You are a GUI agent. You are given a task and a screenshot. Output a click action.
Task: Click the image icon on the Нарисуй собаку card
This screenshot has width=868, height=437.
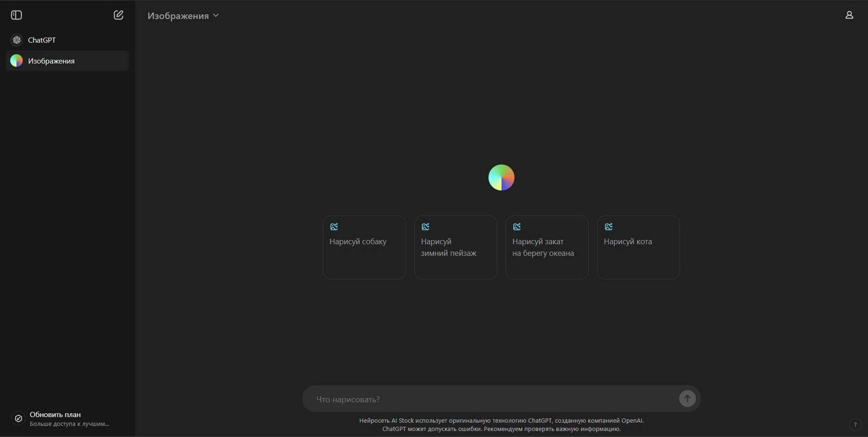tap(334, 227)
